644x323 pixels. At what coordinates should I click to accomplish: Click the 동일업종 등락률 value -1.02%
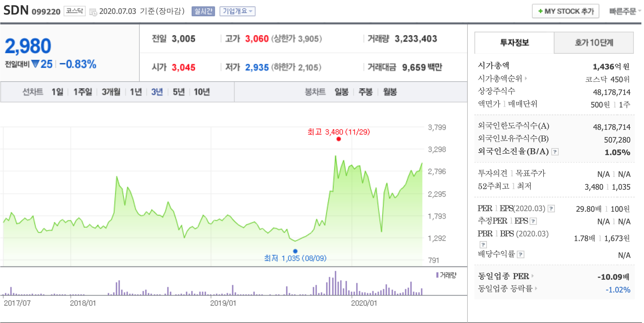(618, 290)
